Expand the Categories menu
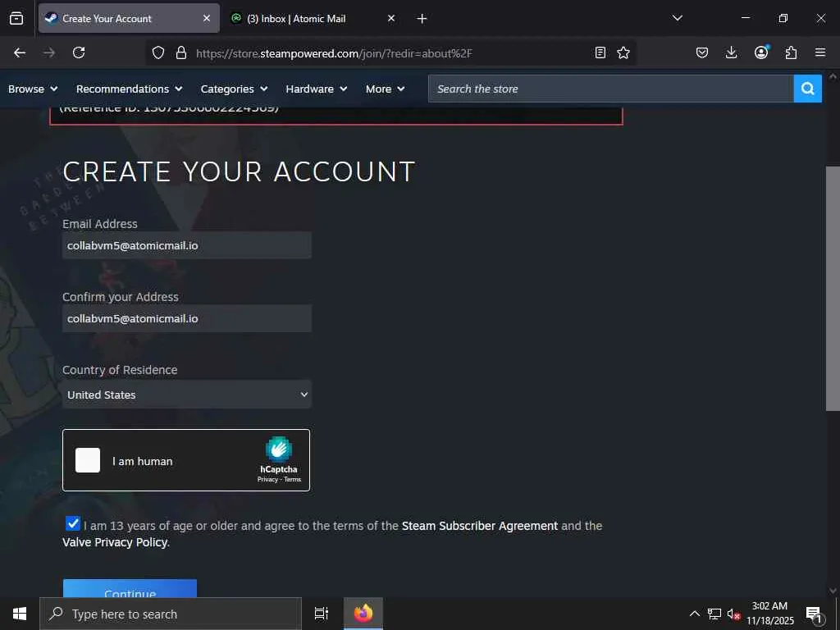 234,89
